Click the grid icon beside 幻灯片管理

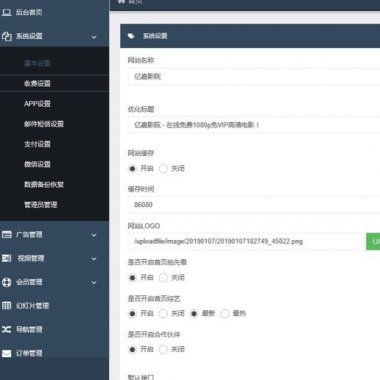pos(6,306)
